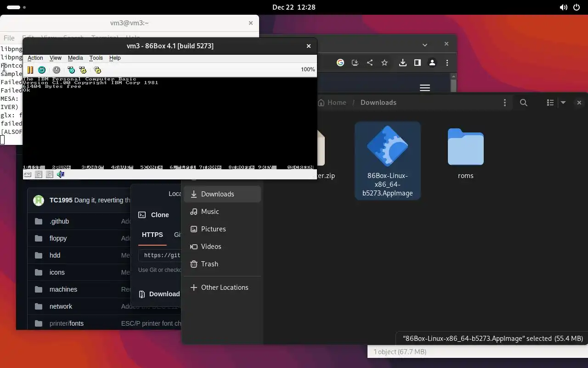The image size is (588, 368).
Task: Bookmark the page with star icon
Action: click(384, 63)
